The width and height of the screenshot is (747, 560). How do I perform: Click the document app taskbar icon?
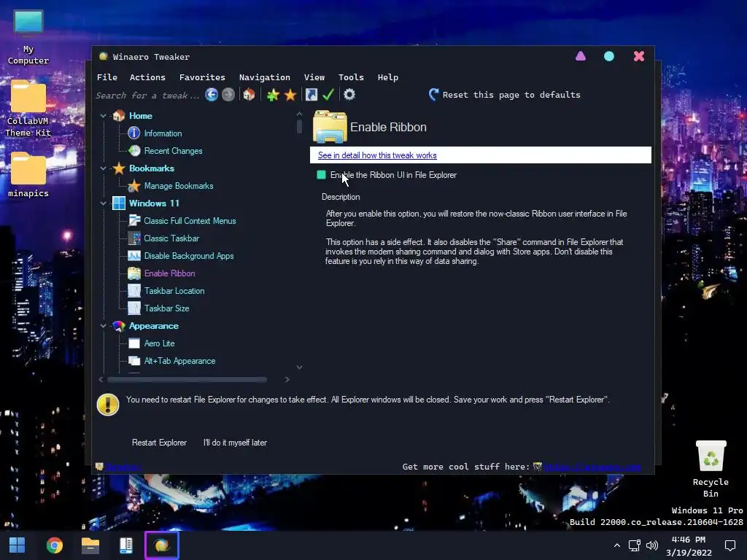tap(125, 545)
